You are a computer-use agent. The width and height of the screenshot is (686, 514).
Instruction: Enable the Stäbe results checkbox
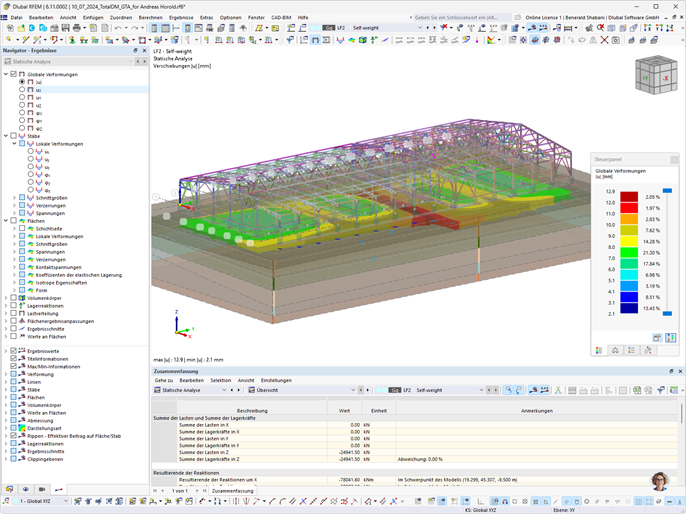pos(14,136)
